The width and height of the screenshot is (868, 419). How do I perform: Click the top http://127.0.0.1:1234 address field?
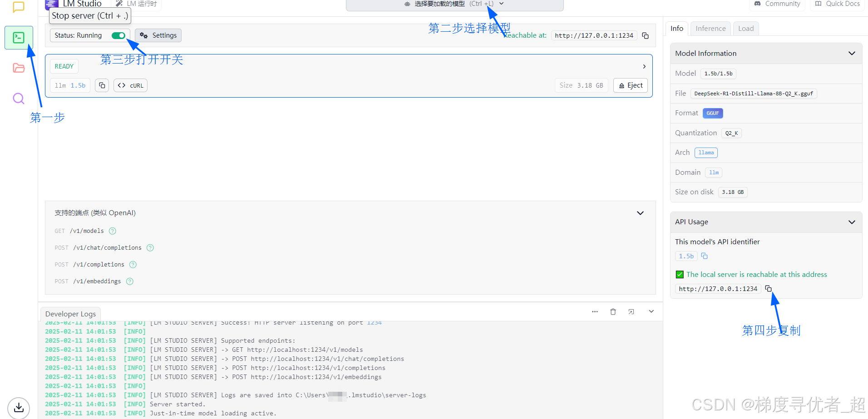pos(594,35)
